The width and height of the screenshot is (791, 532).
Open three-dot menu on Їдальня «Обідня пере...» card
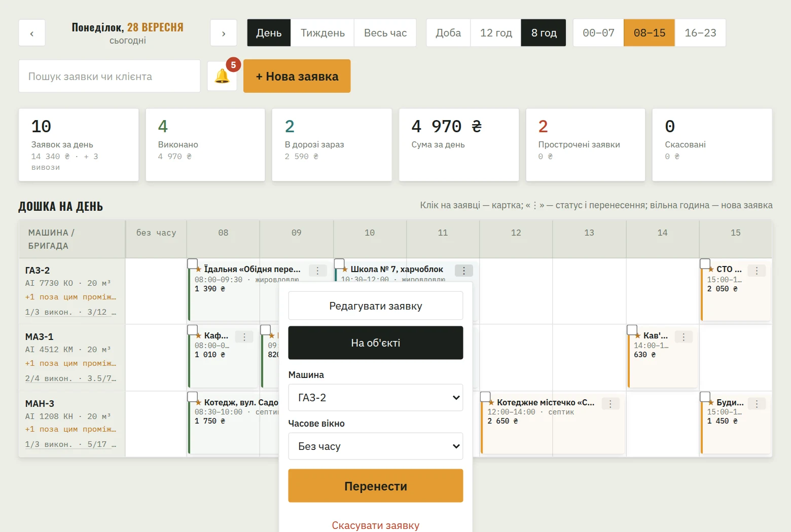(318, 271)
